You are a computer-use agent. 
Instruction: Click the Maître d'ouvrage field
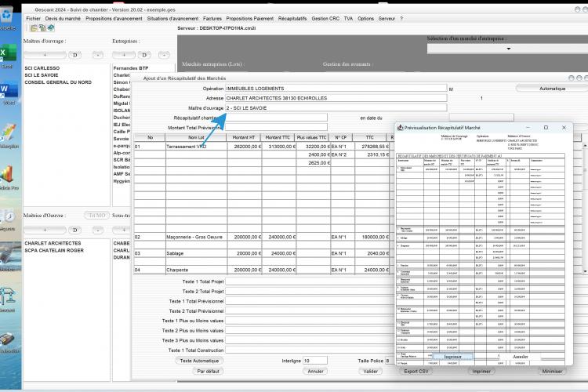coord(336,108)
